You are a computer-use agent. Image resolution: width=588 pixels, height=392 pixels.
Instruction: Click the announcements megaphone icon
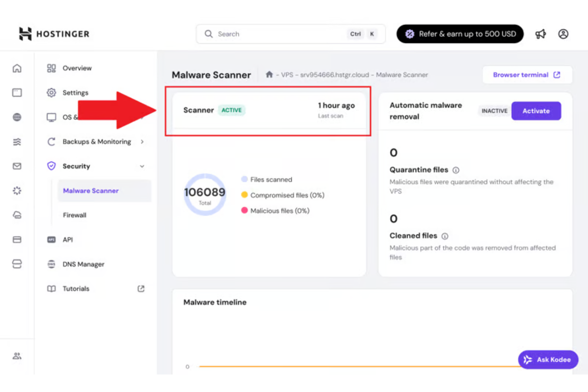pyautogui.click(x=540, y=34)
